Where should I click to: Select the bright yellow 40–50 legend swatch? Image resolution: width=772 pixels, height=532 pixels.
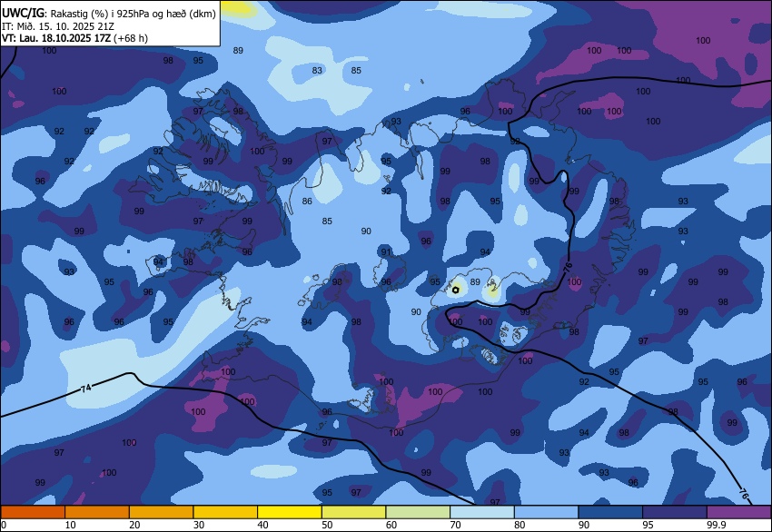(290, 512)
